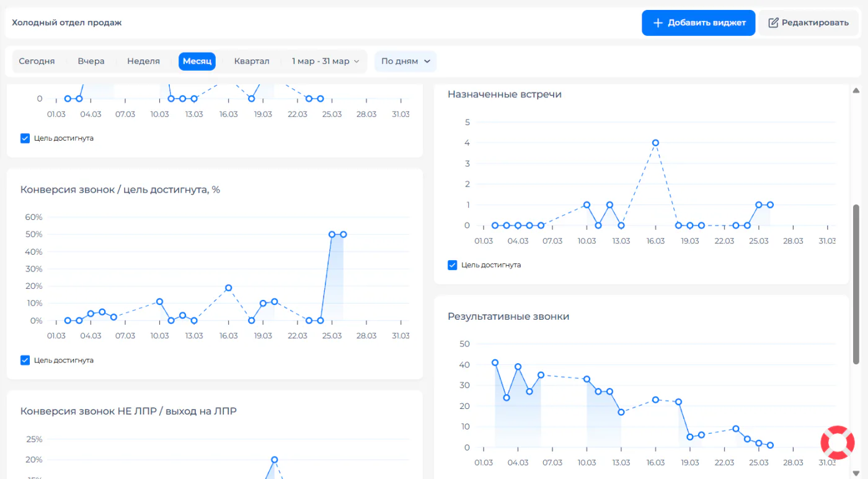Open the 1 мар - 31 мар date range dropdown
The height and width of the screenshot is (479, 868).
click(x=325, y=61)
